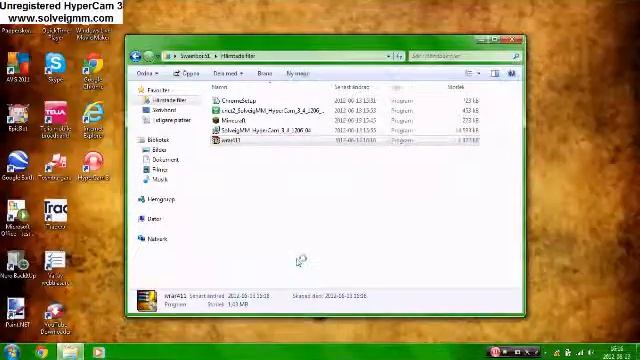This screenshot has height=360, width=640.
Task: Select the SolveigMM_HyperCam_3_4_1206_04 file
Action: (266, 131)
